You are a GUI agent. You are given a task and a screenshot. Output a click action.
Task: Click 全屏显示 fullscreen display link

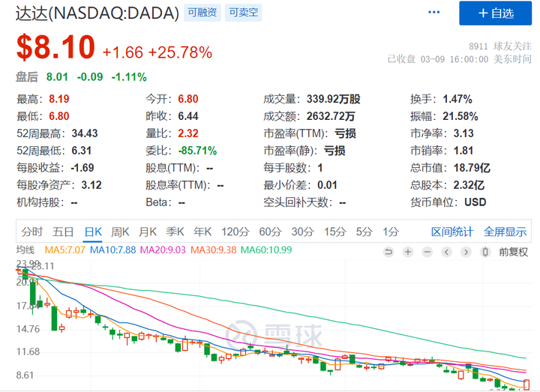(505, 232)
